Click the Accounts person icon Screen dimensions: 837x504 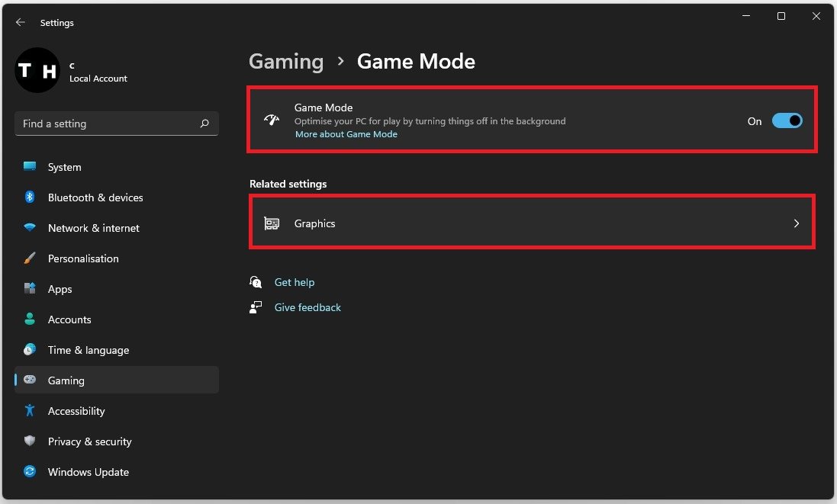pyautogui.click(x=30, y=319)
